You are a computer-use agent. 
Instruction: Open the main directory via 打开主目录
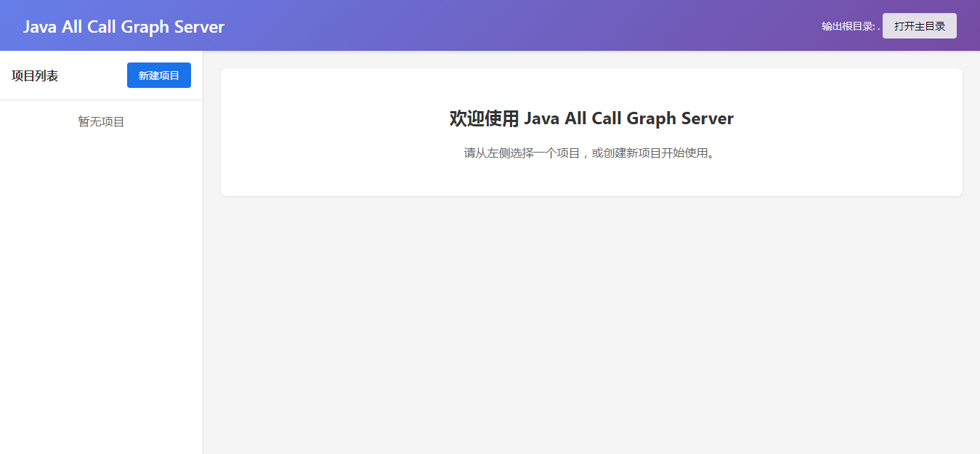tap(920, 26)
